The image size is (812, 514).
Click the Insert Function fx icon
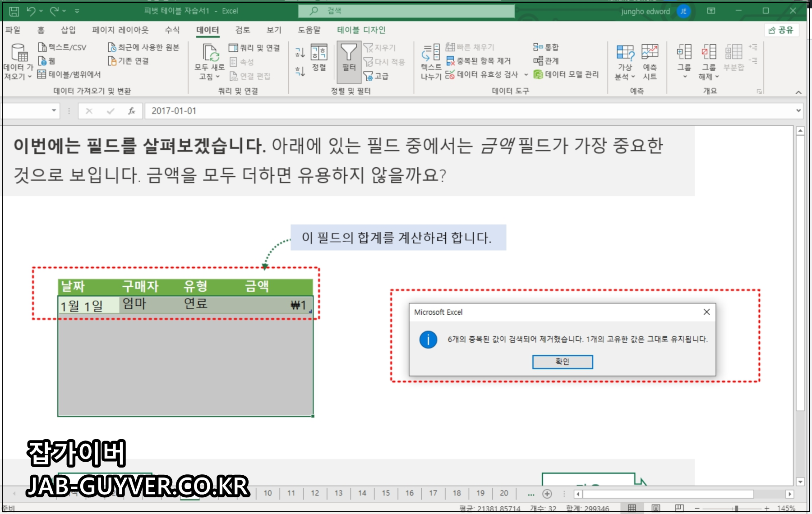(131, 111)
